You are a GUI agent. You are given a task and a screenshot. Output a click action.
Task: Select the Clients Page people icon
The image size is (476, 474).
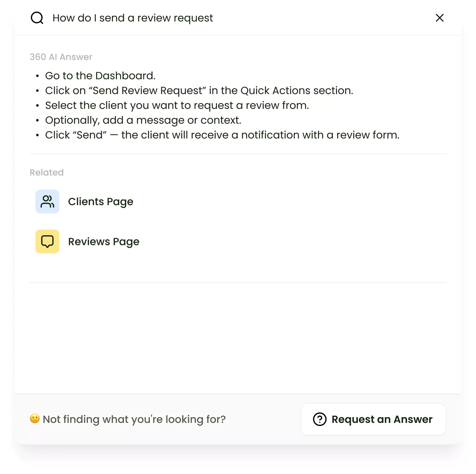pyautogui.click(x=47, y=201)
